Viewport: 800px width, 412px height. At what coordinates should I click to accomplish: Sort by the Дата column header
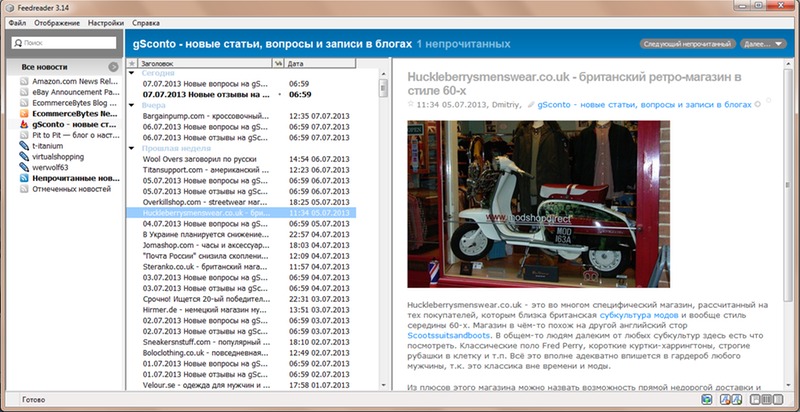(x=319, y=63)
